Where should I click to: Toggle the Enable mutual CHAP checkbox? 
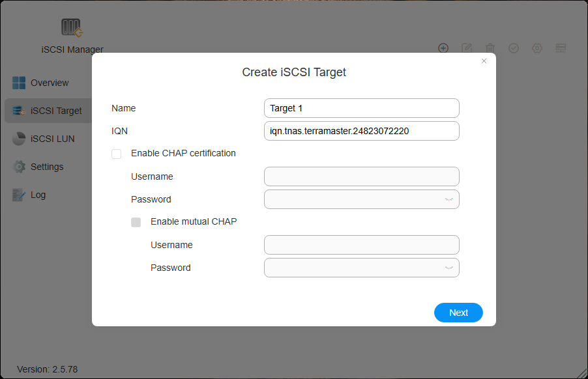pos(136,222)
